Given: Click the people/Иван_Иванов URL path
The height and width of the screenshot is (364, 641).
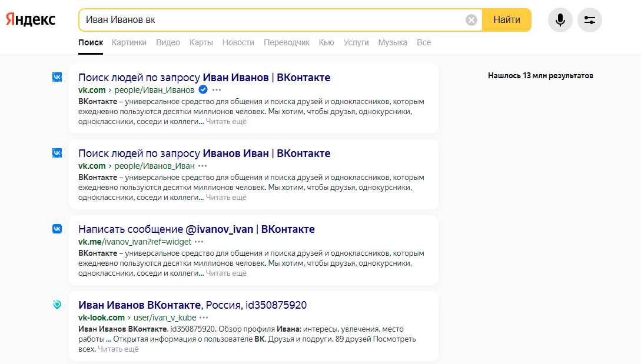Looking at the screenshot, I should click(155, 90).
